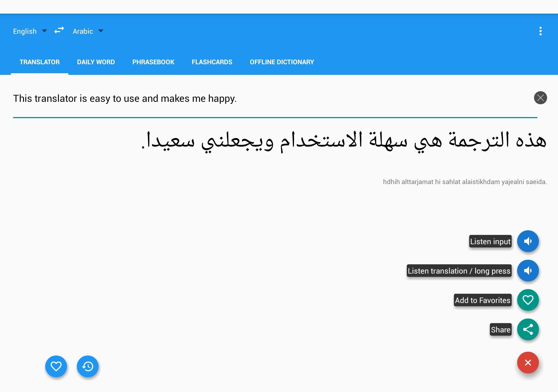This screenshot has width=558, height=392.
Task: Clear the input text with the X icon
Action: (540, 98)
